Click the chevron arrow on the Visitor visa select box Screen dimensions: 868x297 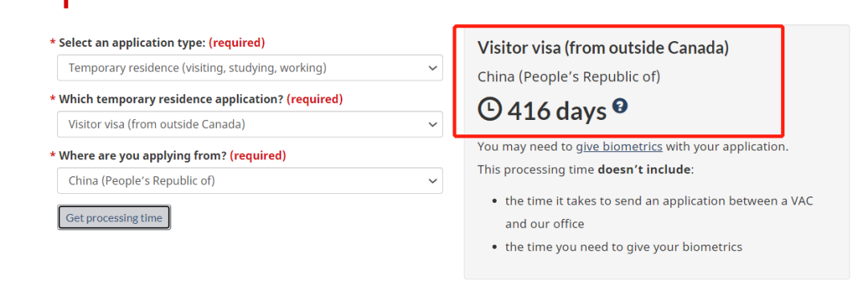coord(432,125)
